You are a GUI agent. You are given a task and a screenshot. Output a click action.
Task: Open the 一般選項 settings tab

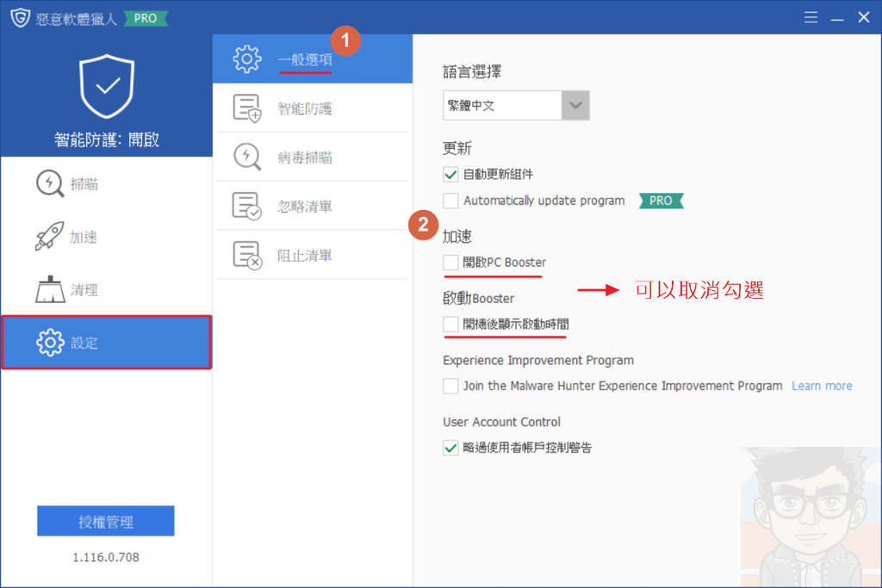tap(313, 59)
